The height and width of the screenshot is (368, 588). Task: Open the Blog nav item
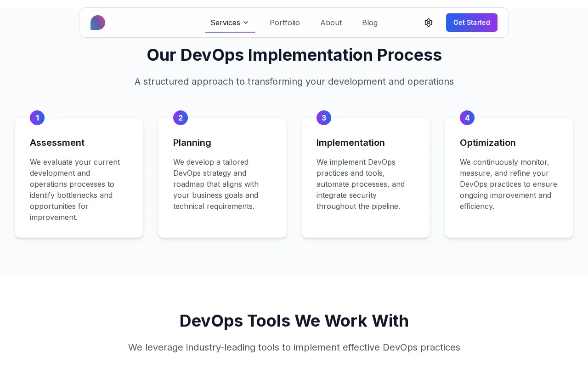370,23
